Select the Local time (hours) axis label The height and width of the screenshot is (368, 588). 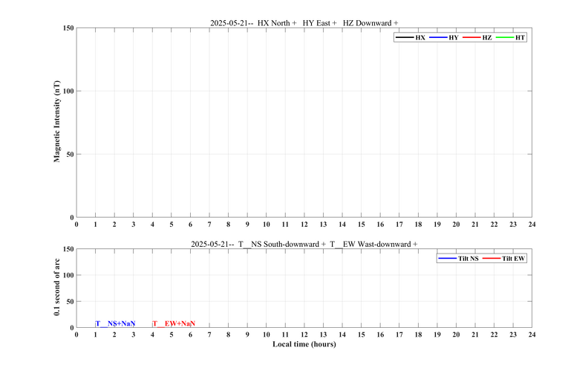[x=304, y=344]
